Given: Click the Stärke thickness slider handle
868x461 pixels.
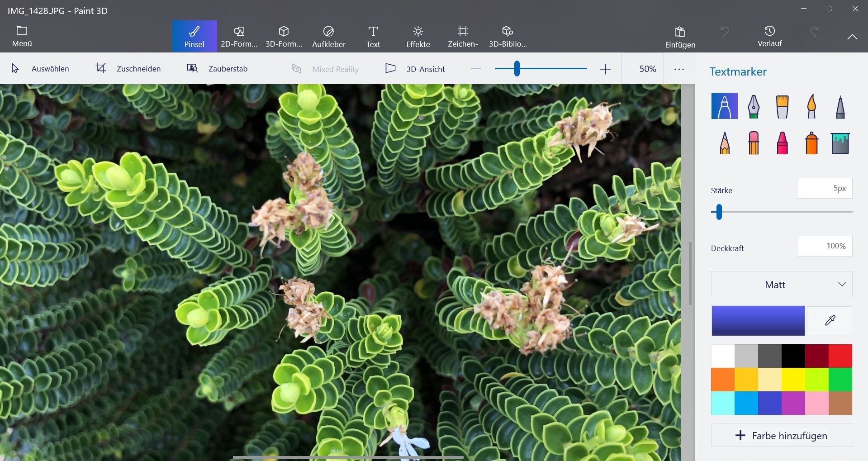Looking at the screenshot, I should point(719,212).
